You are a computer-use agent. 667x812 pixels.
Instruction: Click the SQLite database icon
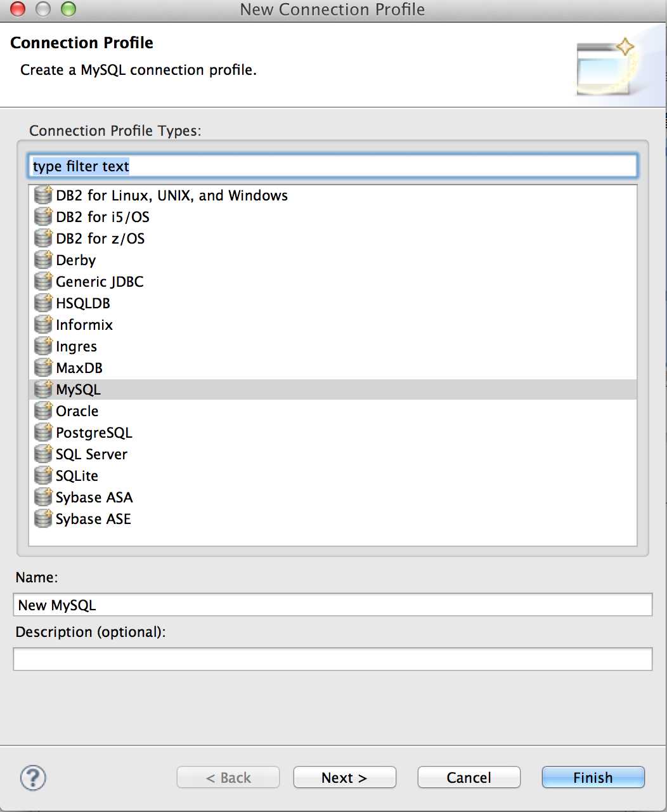point(43,475)
